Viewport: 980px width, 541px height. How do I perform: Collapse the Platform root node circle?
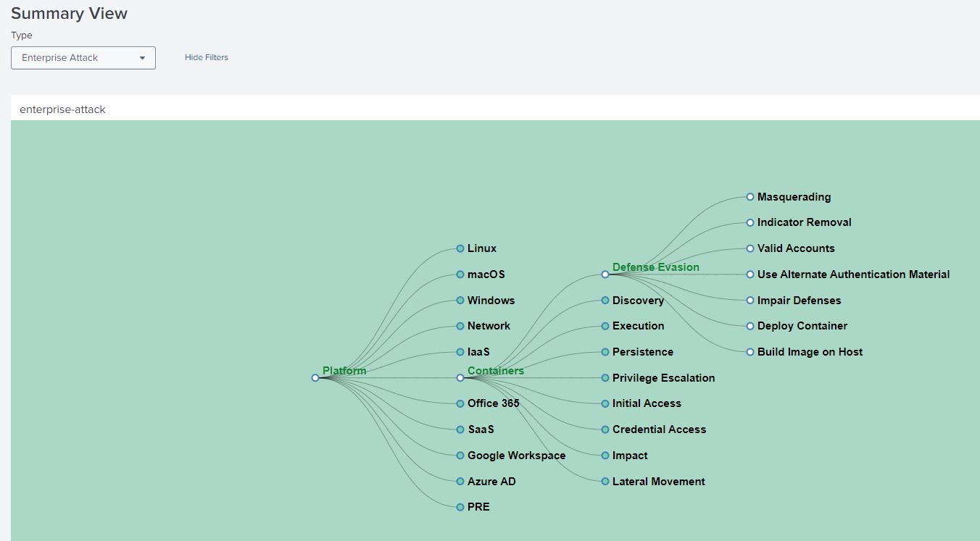coord(315,378)
